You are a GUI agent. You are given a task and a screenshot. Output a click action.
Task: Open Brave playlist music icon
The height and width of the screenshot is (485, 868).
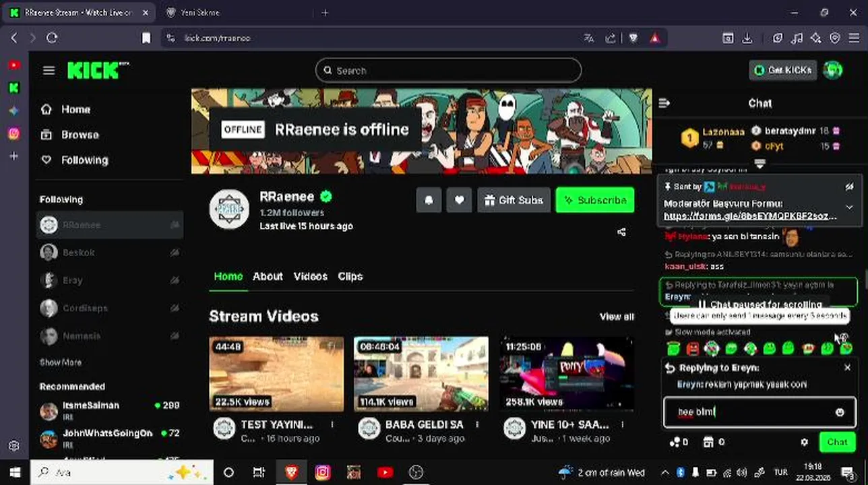click(797, 38)
